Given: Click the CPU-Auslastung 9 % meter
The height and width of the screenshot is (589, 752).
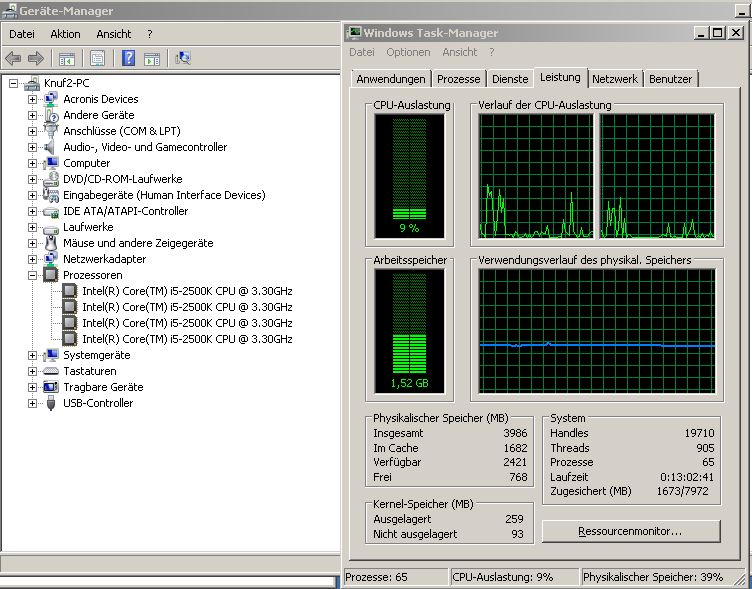Looking at the screenshot, I should click(x=409, y=176).
